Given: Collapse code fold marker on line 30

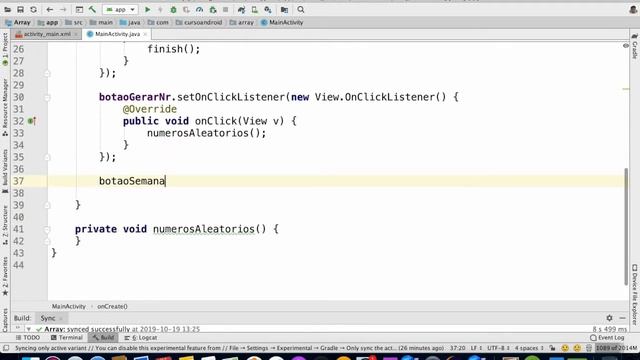Looking at the screenshot, I should (x=47, y=98).
